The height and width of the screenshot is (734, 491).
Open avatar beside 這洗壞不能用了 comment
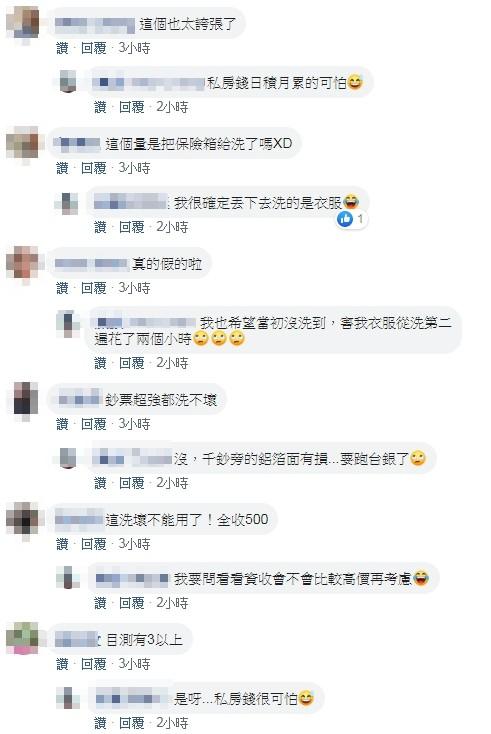coord(23,519)
